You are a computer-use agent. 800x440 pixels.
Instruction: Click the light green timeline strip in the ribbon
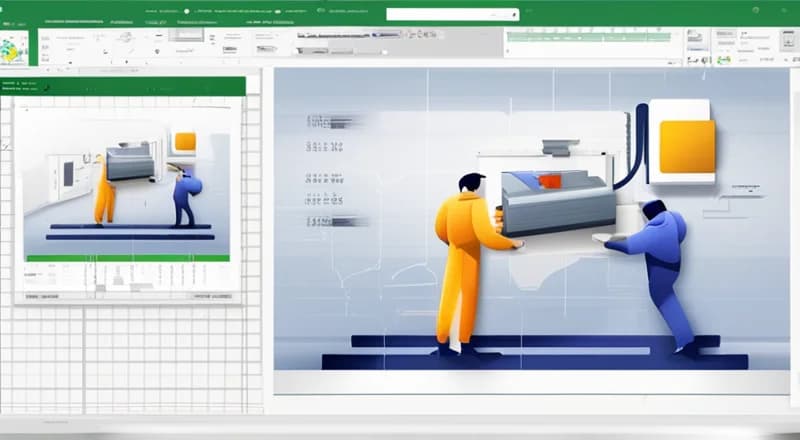coord(590,35)
